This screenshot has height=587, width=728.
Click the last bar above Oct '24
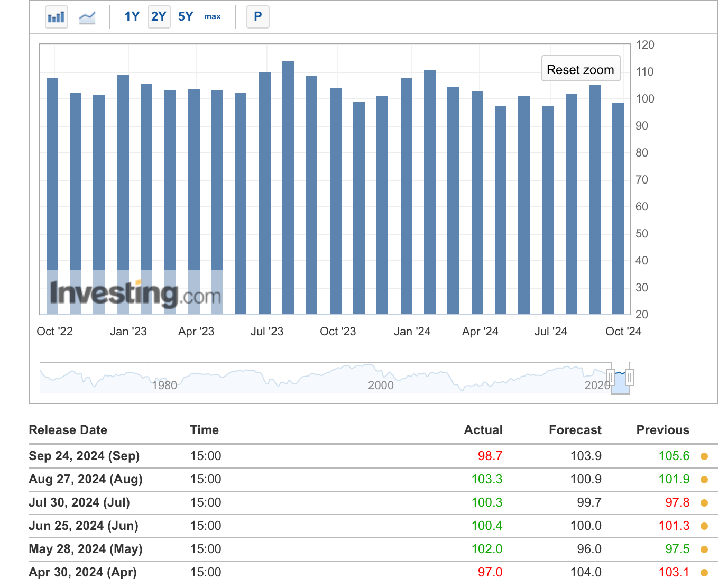tap(618, 208)
